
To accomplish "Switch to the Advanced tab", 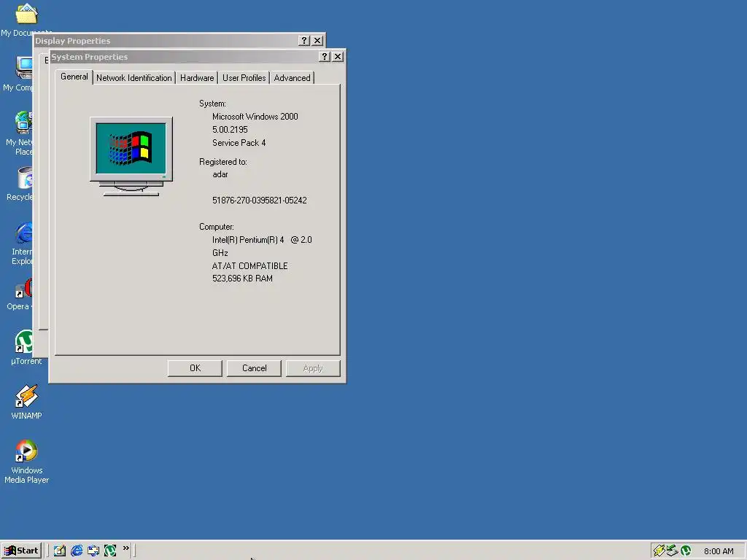I will coord(292,78).
